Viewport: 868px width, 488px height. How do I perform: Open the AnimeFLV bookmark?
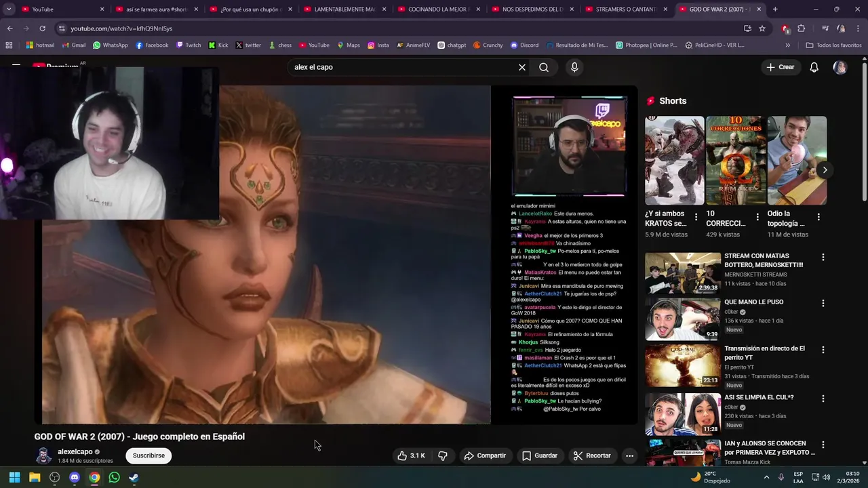click(414, 45)
